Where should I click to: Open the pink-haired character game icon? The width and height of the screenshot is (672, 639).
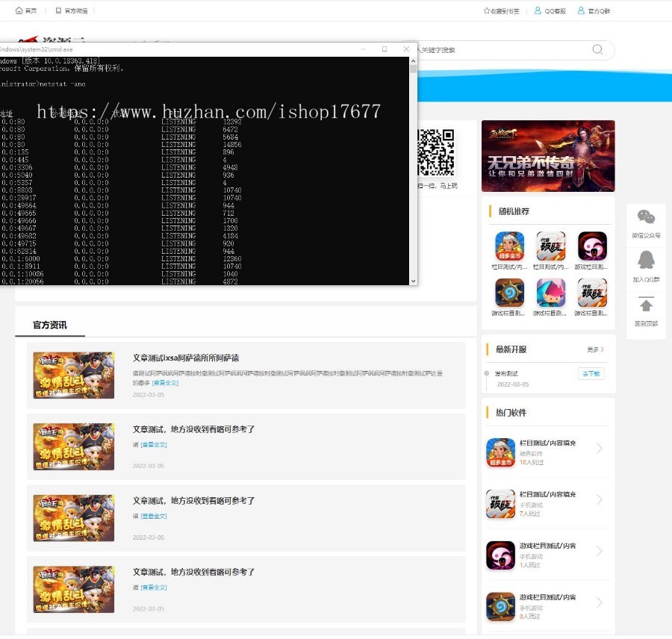click(551, 293)
